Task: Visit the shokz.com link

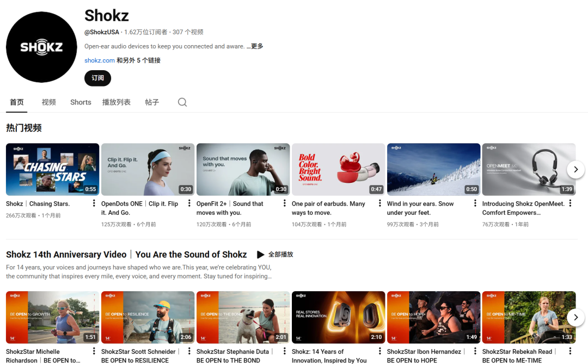Action: coord(100,60)
